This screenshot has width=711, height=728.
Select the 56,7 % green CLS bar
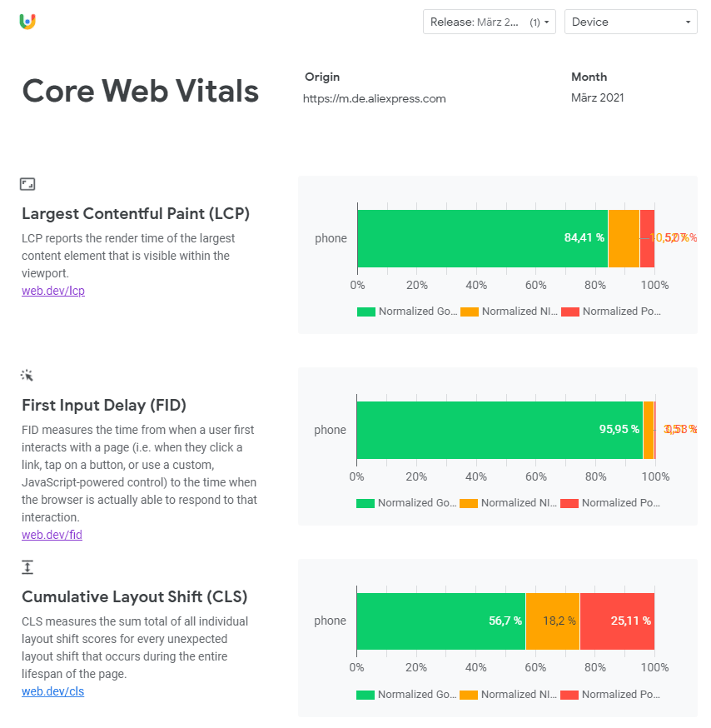point(441,621)
